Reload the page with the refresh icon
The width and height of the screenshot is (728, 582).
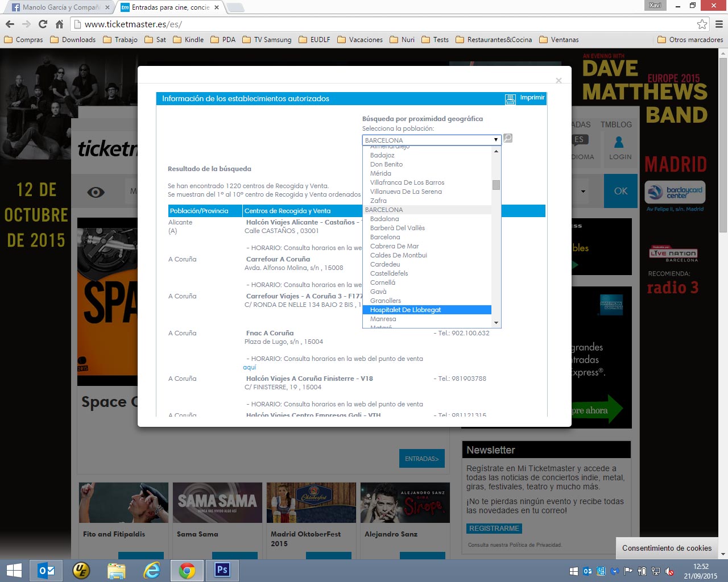(43, 24)
